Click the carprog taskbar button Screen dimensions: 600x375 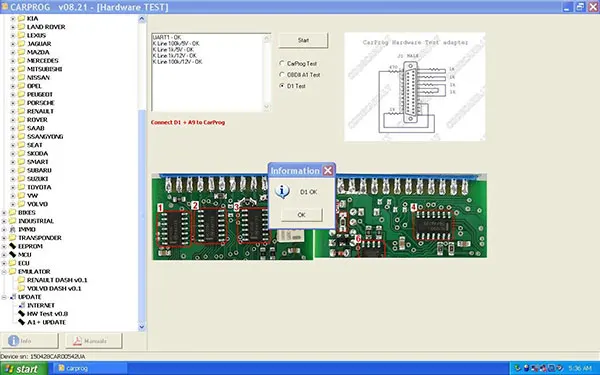coord(90,368)
